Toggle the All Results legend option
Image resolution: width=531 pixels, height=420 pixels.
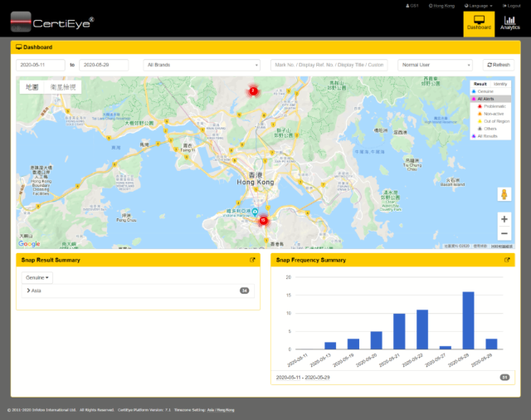tap(491, 136)
